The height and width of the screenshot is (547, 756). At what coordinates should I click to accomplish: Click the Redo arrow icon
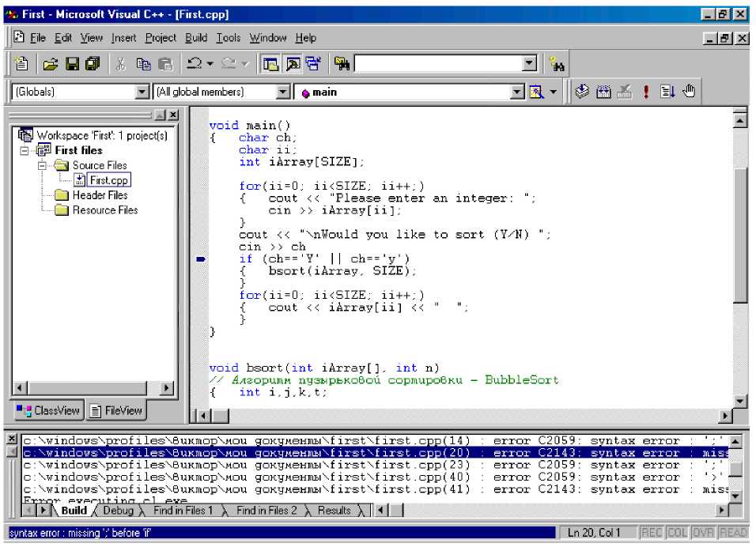click(229, 63)
